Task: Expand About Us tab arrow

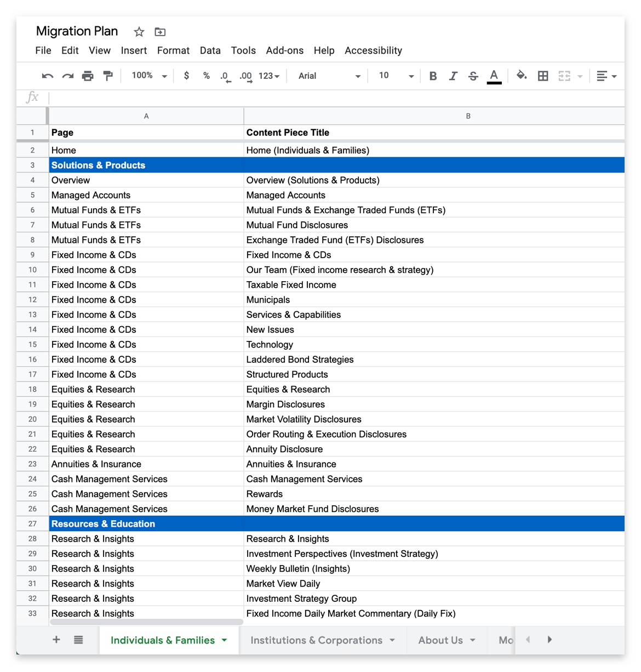Action: click(x=473, y=640)
